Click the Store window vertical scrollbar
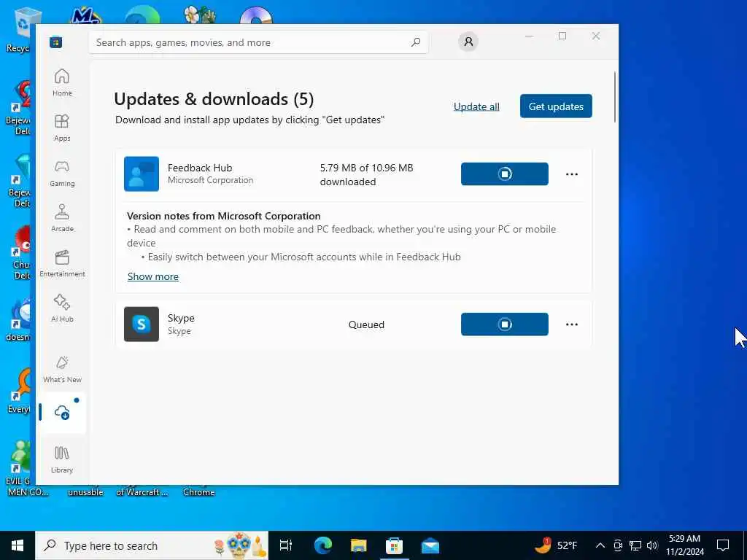Image resolution: width=747 pixels, height=560 pixels. (614, 97)
